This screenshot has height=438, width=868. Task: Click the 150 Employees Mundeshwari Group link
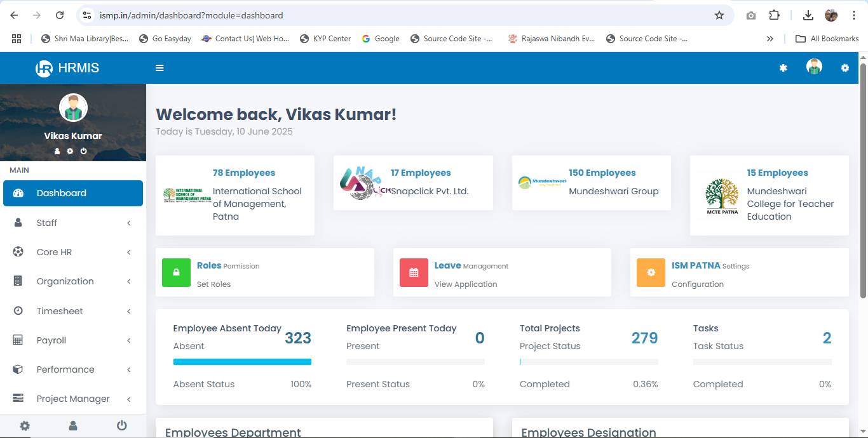click(x=602, y=173)
